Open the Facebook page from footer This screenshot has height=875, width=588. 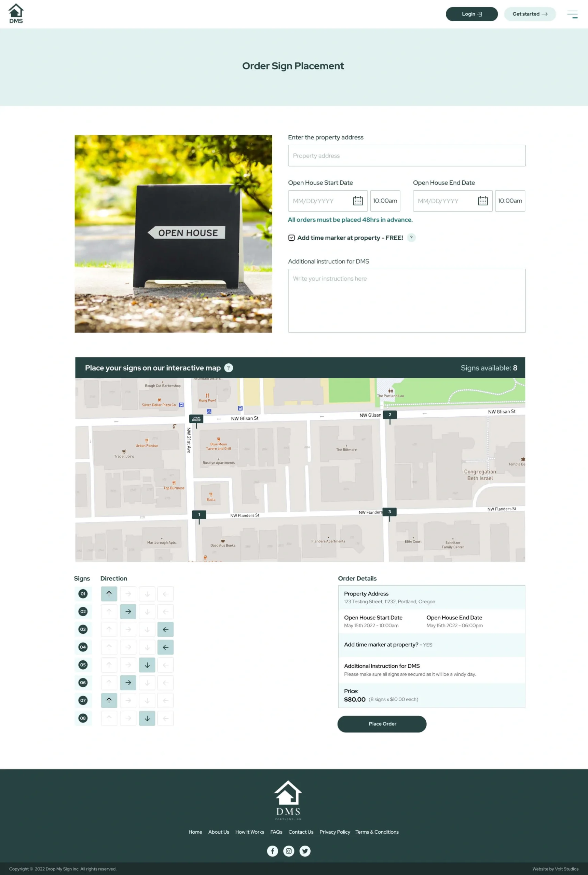coord(272,851)
